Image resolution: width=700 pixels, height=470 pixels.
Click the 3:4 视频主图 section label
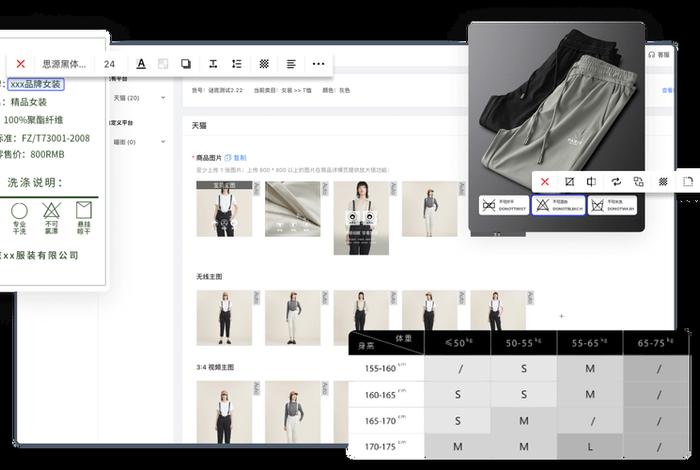215,367
